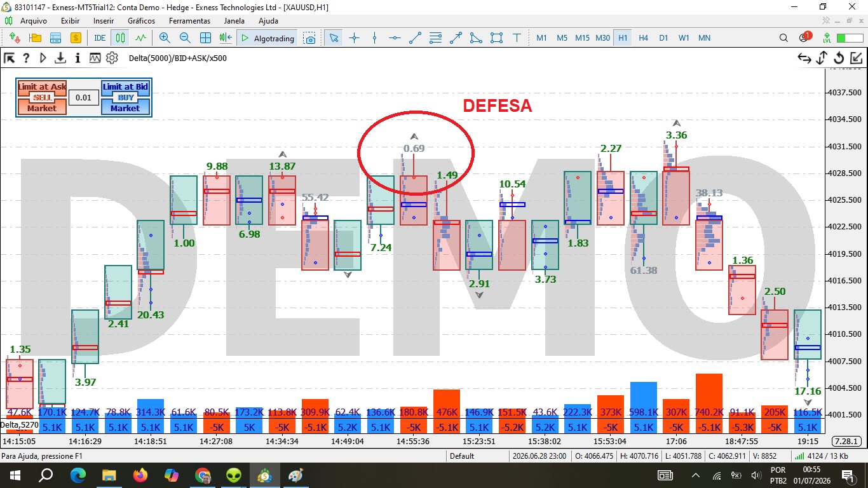Image resolution: width=868 pixels, height=488 pixels.
Task: Click the BUY Market button
Action: [125, 108]
